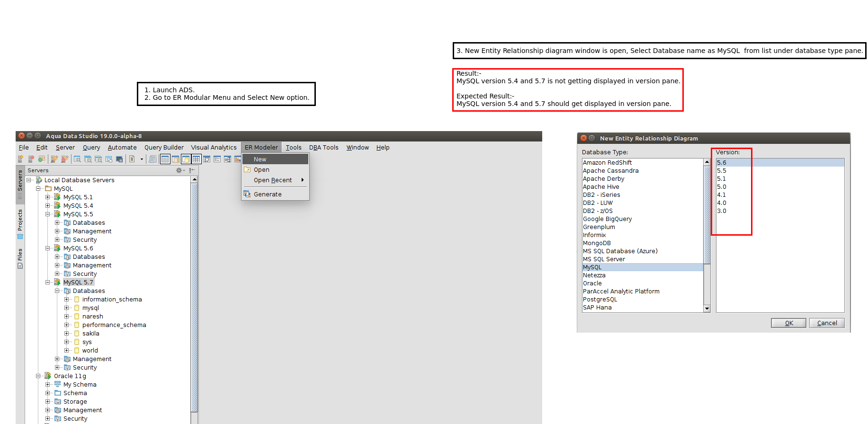Viewport: 868px width, 424px height.
Task: Click the server icon with red minus
Action: coord(31,159)
